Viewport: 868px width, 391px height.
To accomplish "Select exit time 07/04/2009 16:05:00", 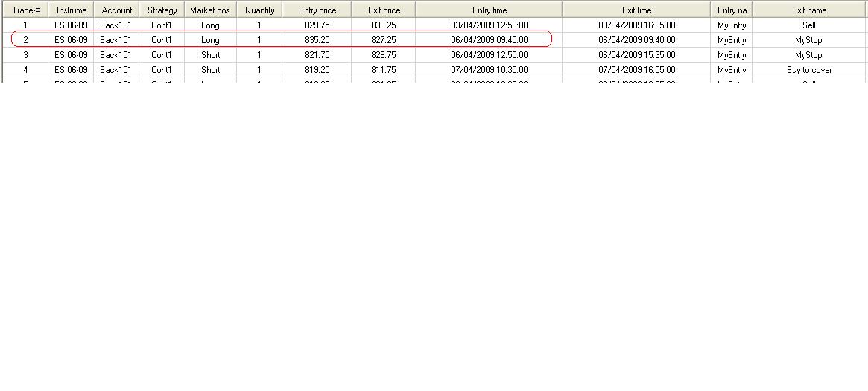I will coord(636,70).
